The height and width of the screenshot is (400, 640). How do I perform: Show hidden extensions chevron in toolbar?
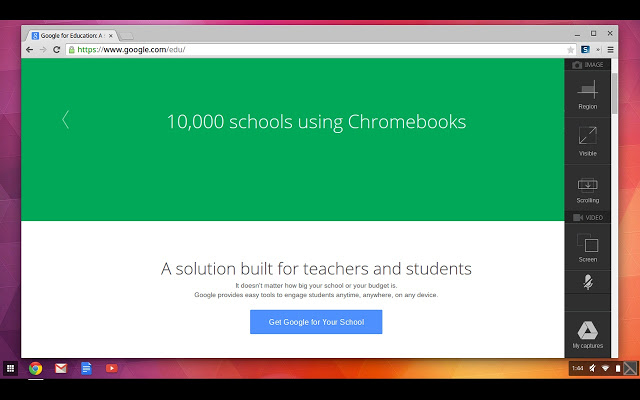pyautogui.click(x=598, y=50)
